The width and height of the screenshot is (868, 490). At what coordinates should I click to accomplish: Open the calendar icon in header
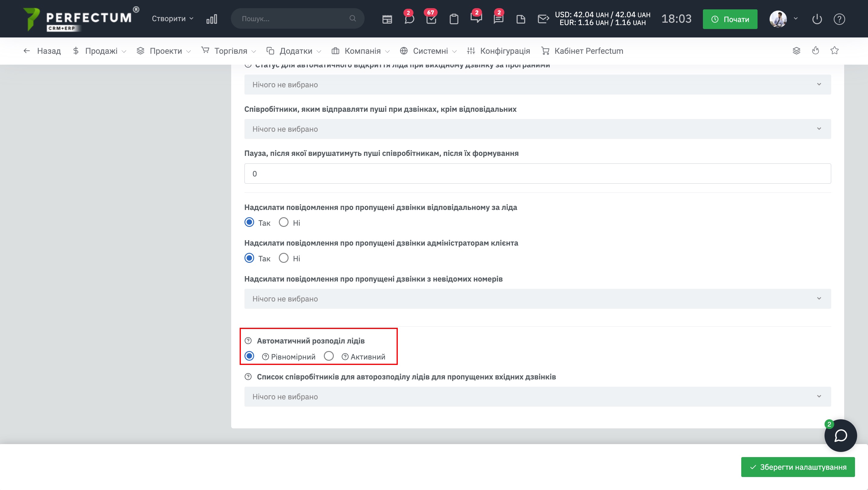point(387,19)
